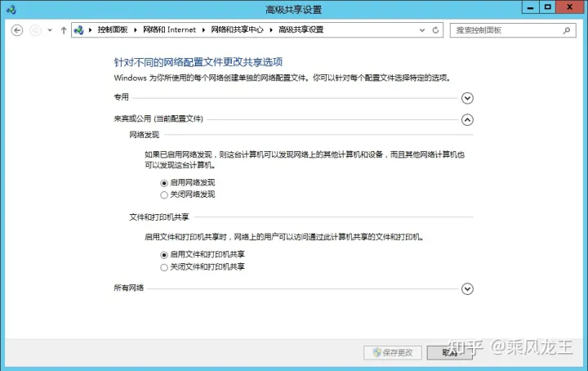Click the search magnifier icon

point(567,30)
